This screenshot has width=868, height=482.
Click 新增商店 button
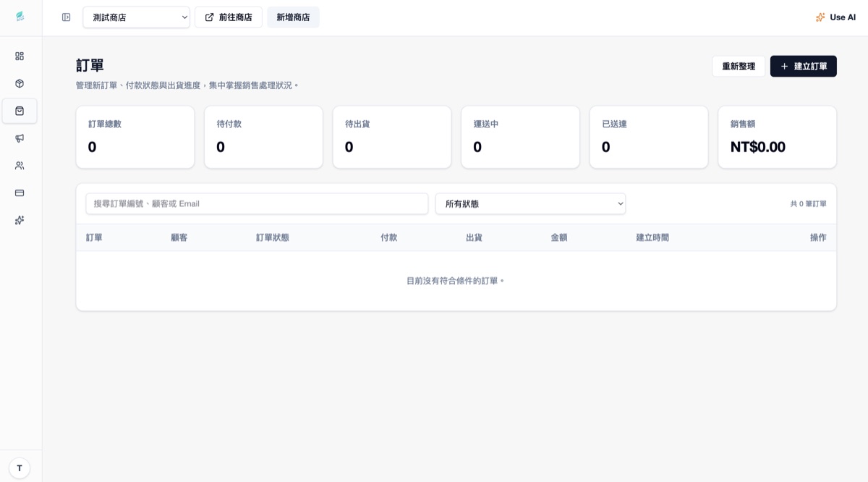tap(293, 17)
